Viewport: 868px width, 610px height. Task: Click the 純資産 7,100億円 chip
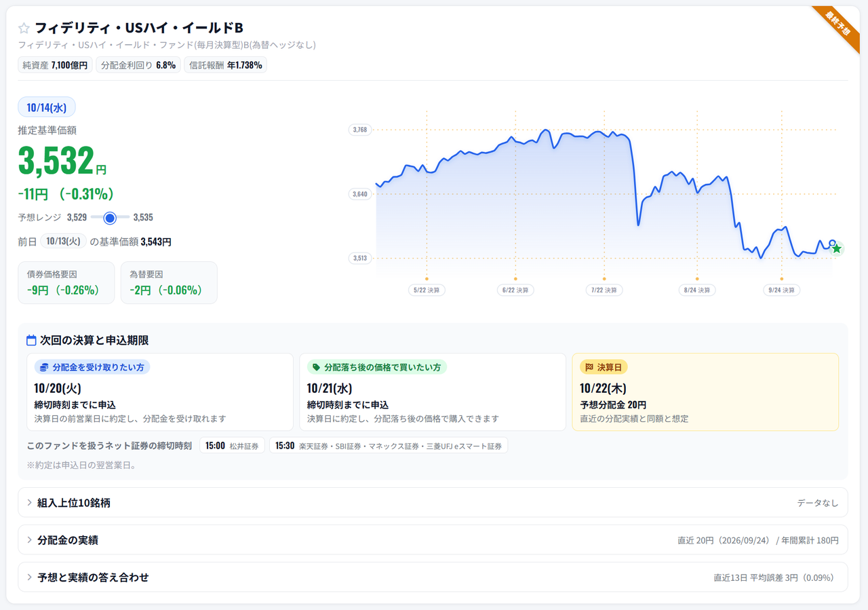[55, 65]
